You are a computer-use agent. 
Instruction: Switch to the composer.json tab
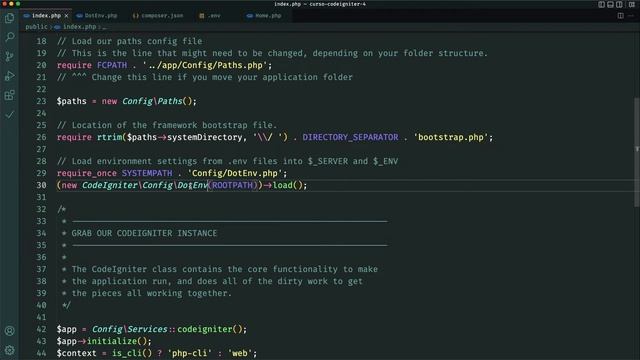coord(158,16)
